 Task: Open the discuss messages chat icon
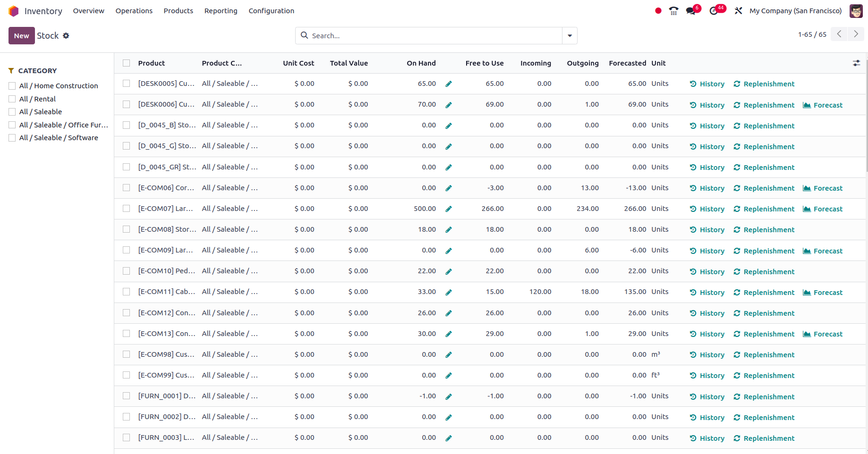[x=691, y=11]
